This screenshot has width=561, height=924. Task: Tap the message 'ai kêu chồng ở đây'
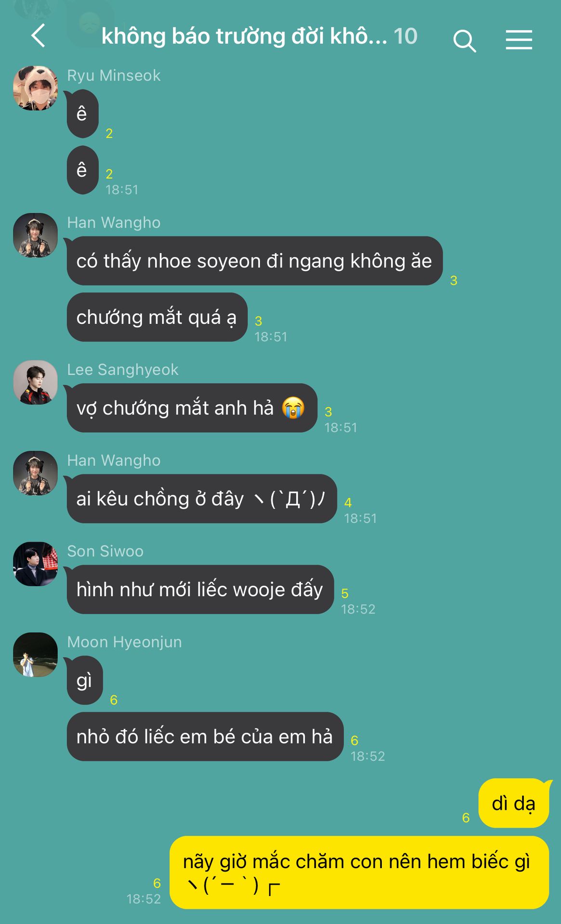click(x=202, y=499)
